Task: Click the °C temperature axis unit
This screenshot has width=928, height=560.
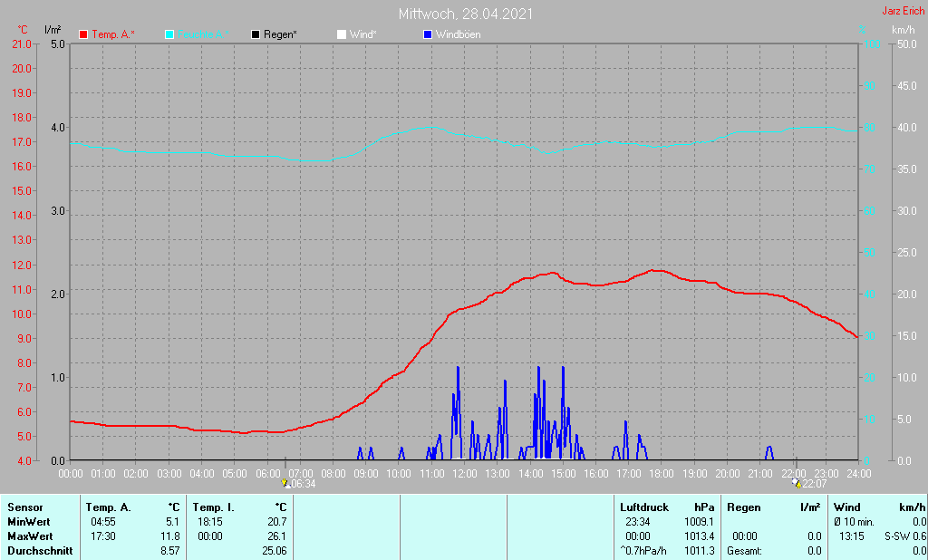Action: (23, 30)
